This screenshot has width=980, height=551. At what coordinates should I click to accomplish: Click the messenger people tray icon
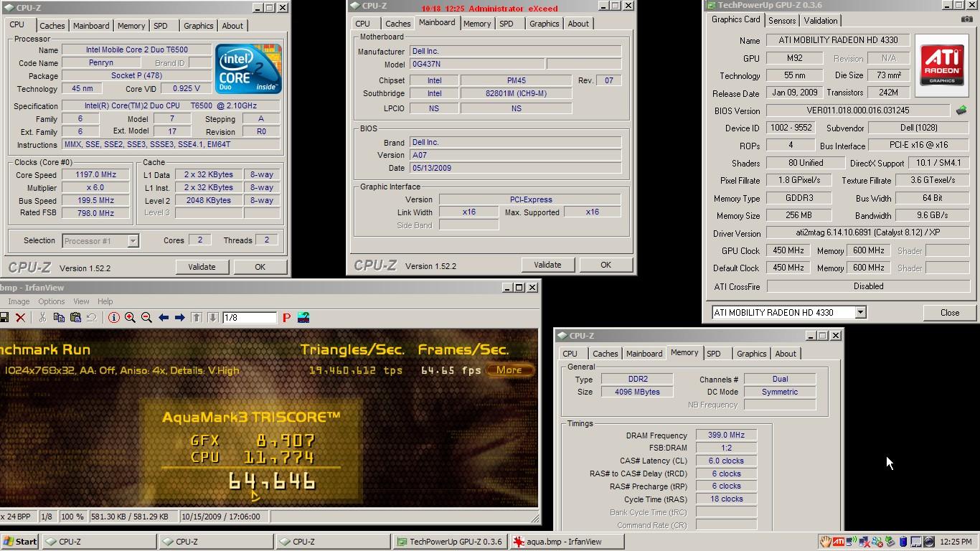[877, 542]
